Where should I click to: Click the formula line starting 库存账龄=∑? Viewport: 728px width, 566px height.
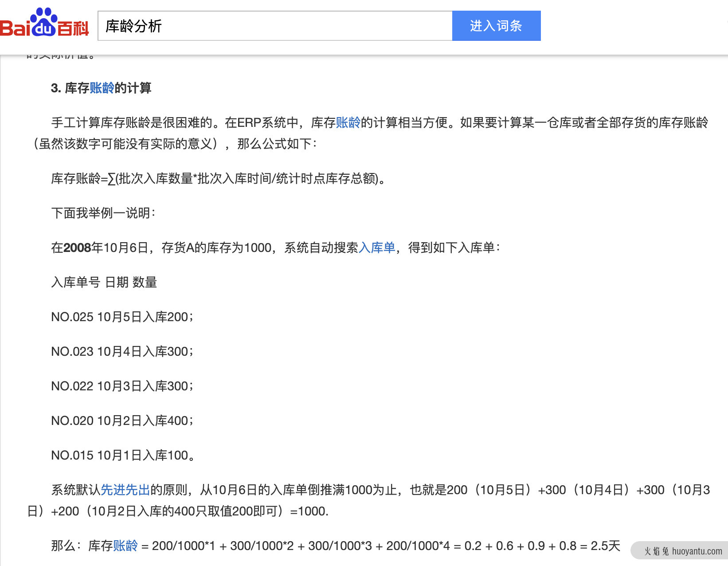coord(218,178)
